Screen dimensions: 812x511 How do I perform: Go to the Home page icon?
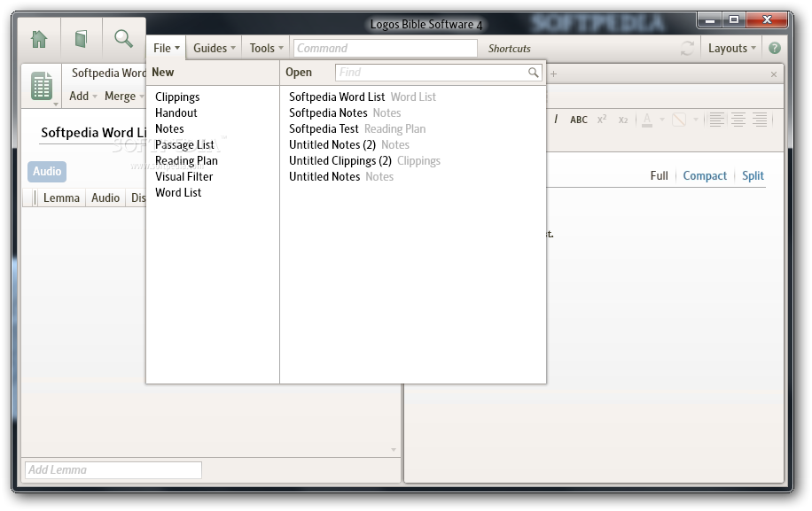39,39
